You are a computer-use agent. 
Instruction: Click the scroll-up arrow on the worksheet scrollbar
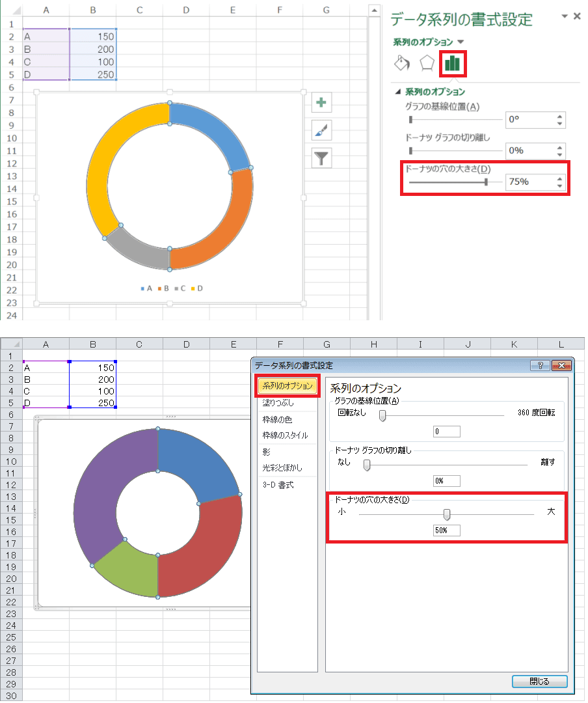pyautogui.click(x=374, y=9)
